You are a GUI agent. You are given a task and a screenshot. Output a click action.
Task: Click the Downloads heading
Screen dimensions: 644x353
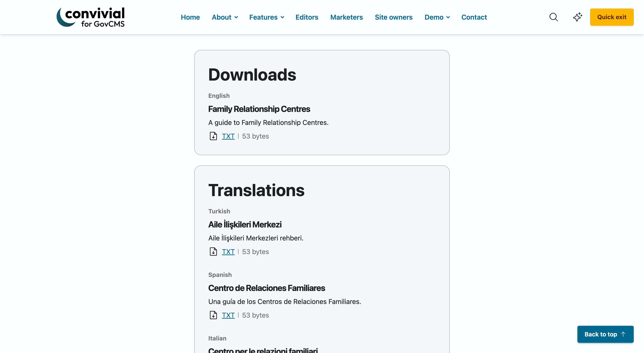coord(252,75)
